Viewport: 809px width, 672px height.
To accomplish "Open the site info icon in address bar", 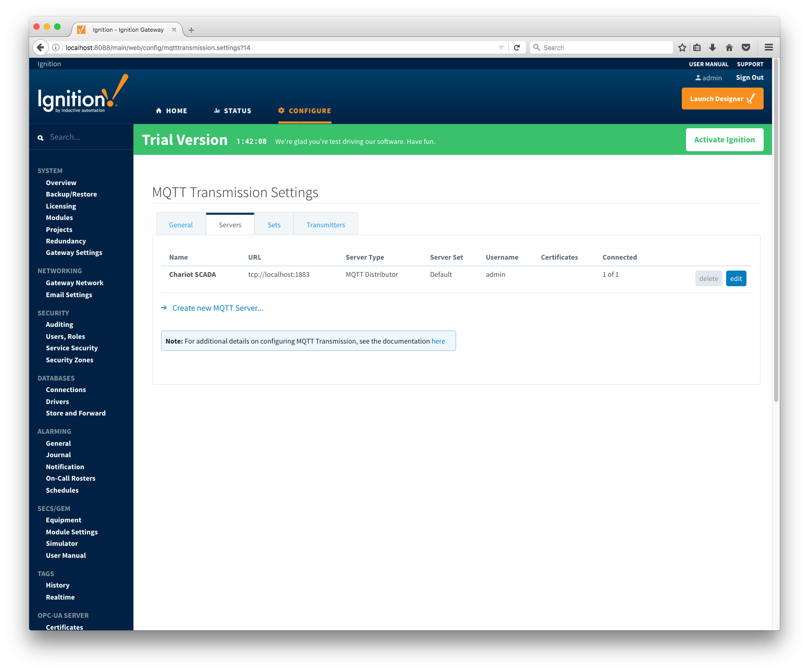I will [56, 47].
